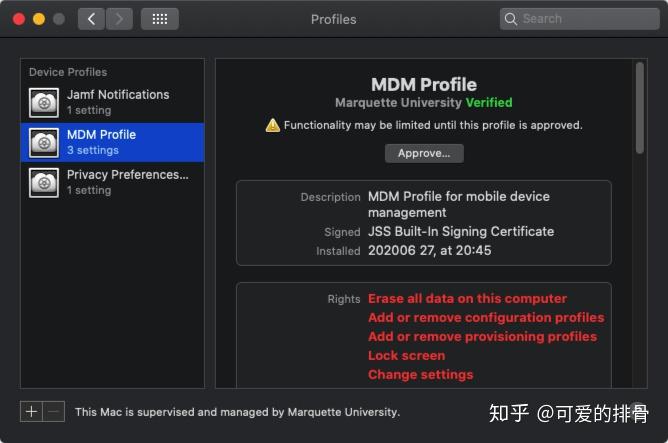This screenshot has height=443, width=668.
Task: Click the Show All grid icon
Action: (x=159, y=19)
